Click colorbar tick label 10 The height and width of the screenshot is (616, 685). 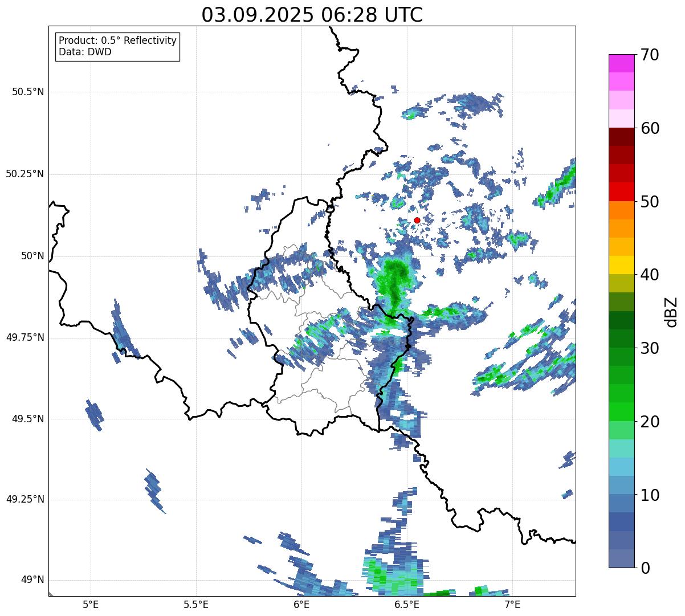(650, 495)
